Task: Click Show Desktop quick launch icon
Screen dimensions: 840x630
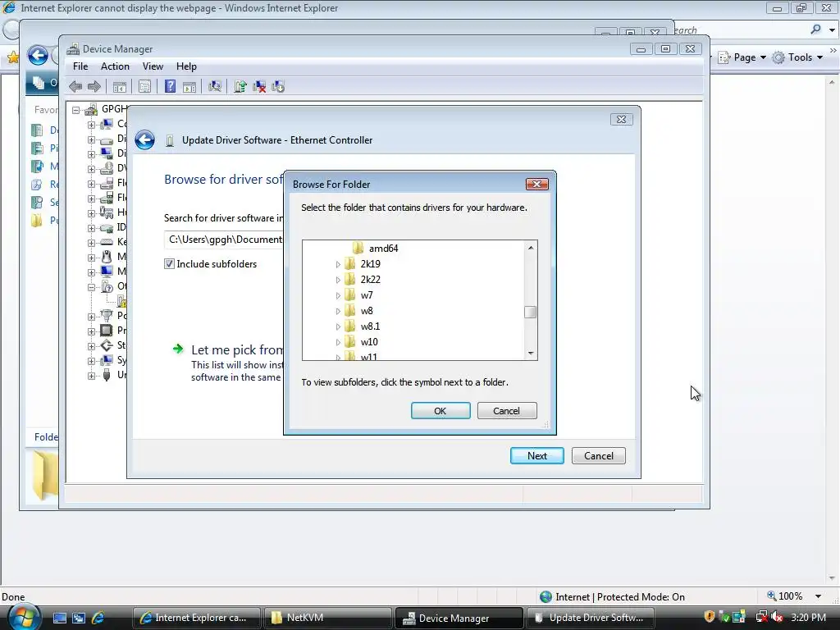Action: point(59,618)
